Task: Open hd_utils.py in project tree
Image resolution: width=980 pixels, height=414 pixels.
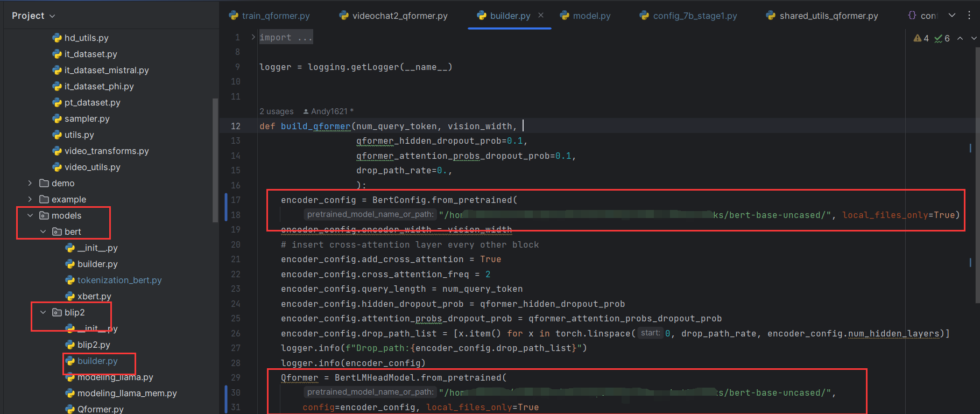Action: point(86,38)
